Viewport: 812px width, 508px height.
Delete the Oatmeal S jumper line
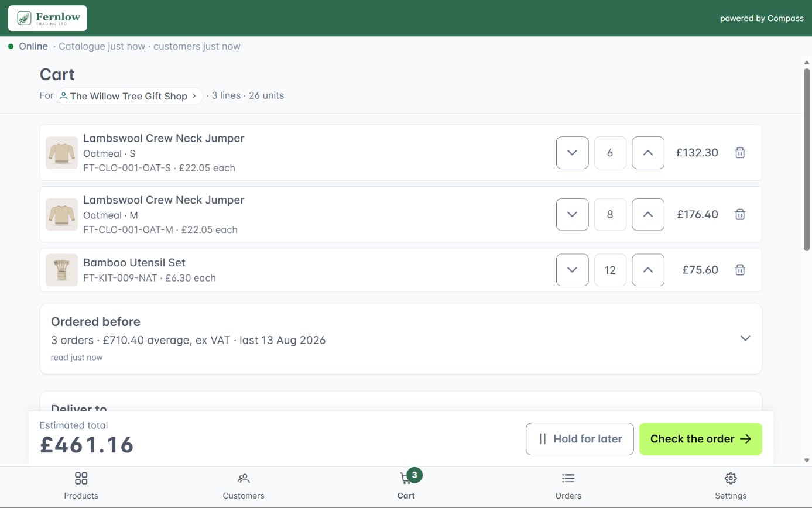pyautogui.click(x=740, y=153)
